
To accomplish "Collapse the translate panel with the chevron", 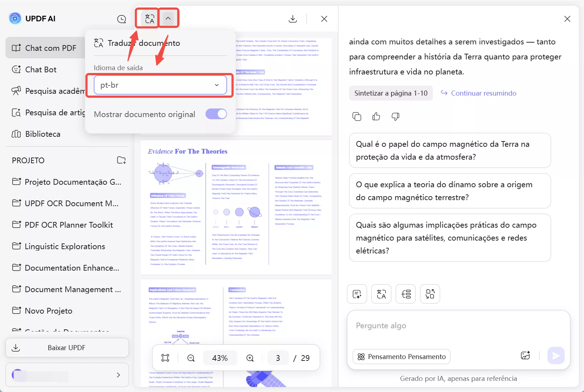I will pos(168,18).
